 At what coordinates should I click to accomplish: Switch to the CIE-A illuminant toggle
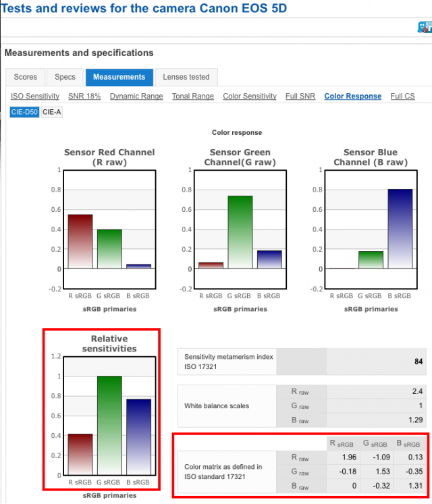point(52,112)
